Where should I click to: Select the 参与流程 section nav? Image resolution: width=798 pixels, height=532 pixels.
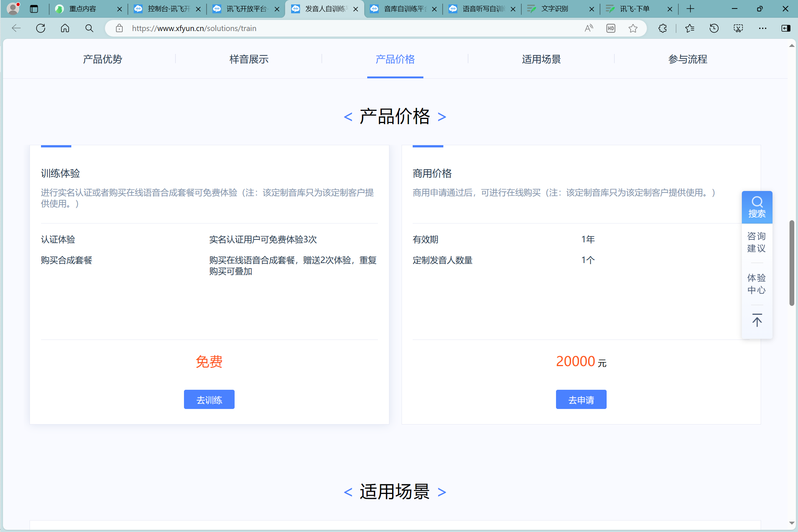(x=688, y=59)
